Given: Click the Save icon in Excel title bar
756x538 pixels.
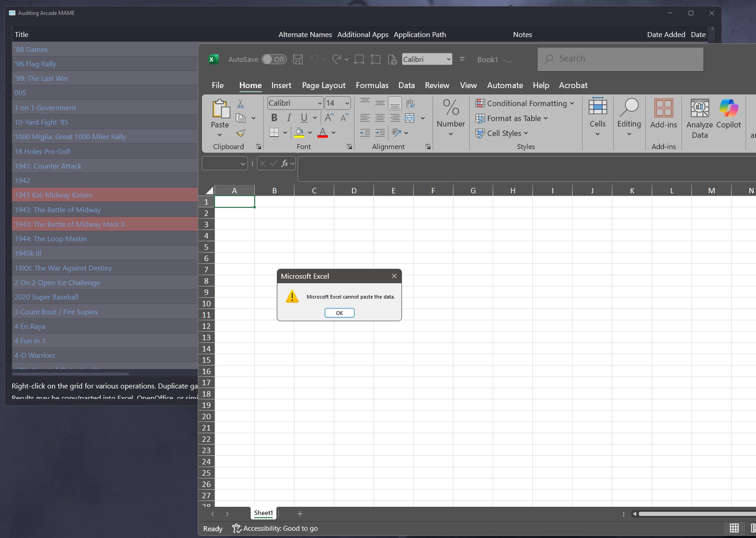Looking at the screenshot, I should click(x=297, y=59).
